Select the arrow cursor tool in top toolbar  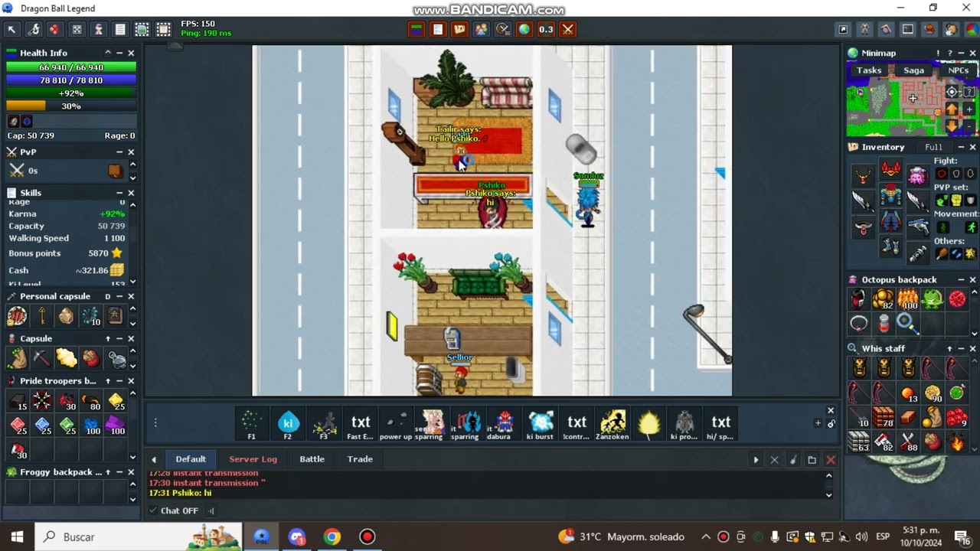(11, 30)
